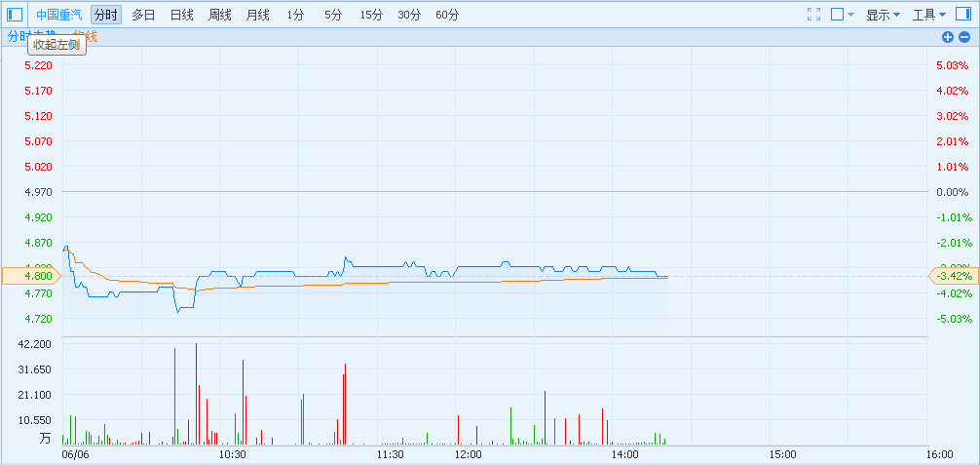Click the 万 volume unit label
Viewport: 980px width, 465px height.
pyautogui.click(x=45, y=439)
